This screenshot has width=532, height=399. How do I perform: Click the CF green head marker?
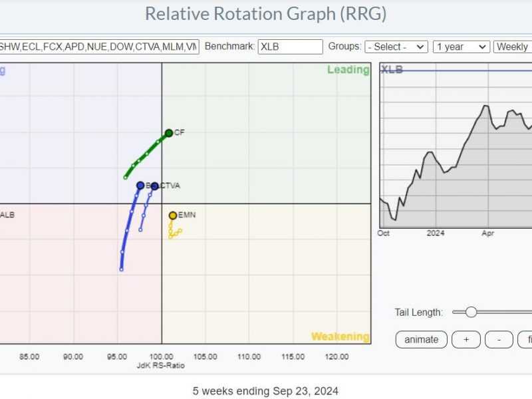169,133
